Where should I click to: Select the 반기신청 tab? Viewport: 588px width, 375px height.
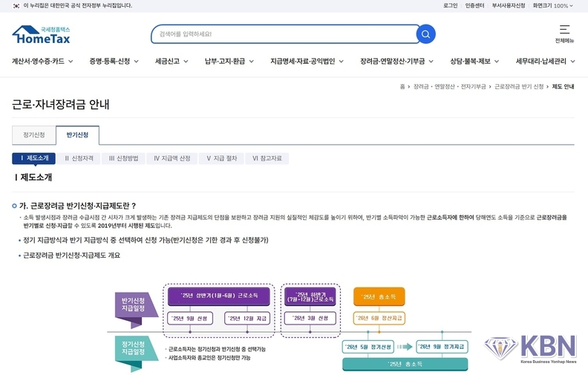pyautogui.click(x=77, y=135)
